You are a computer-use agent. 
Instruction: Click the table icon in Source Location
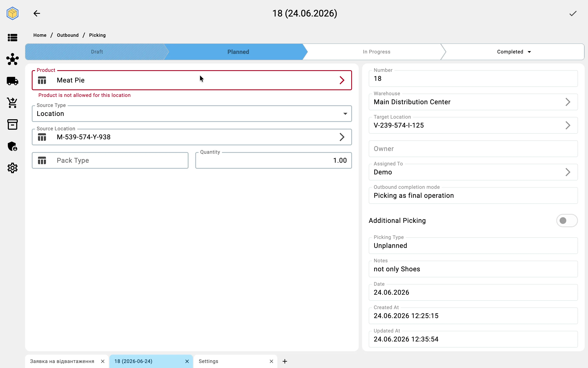tap(42, 137)
